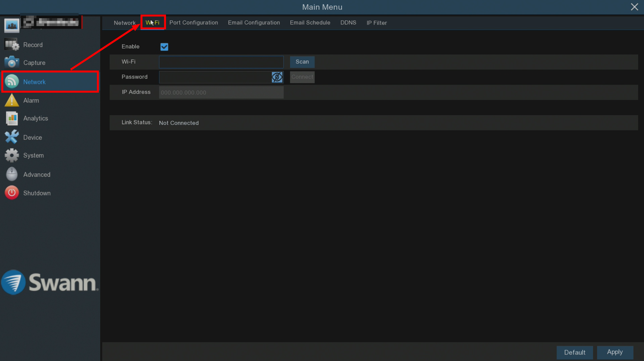Screen dimensions: 644x361
Task: Select the IP Filter tab
Action: (x=376, y=23)
